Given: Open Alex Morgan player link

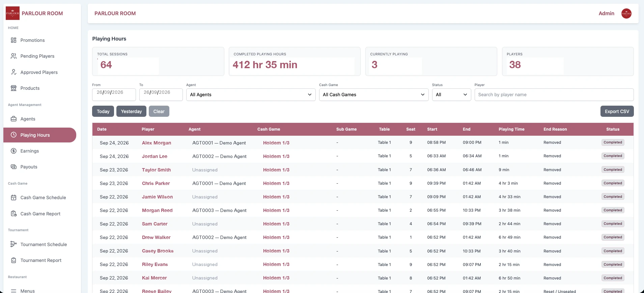Looking at the screenshot, I should click(157, 143).
